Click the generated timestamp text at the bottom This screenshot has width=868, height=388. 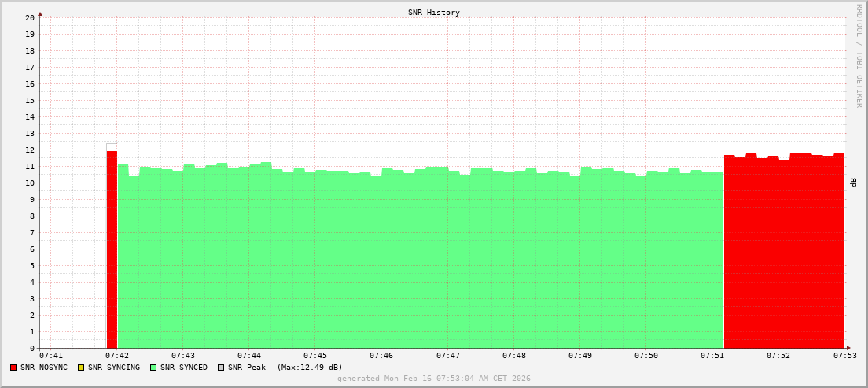pyautogui.click(x=433, y=379)
